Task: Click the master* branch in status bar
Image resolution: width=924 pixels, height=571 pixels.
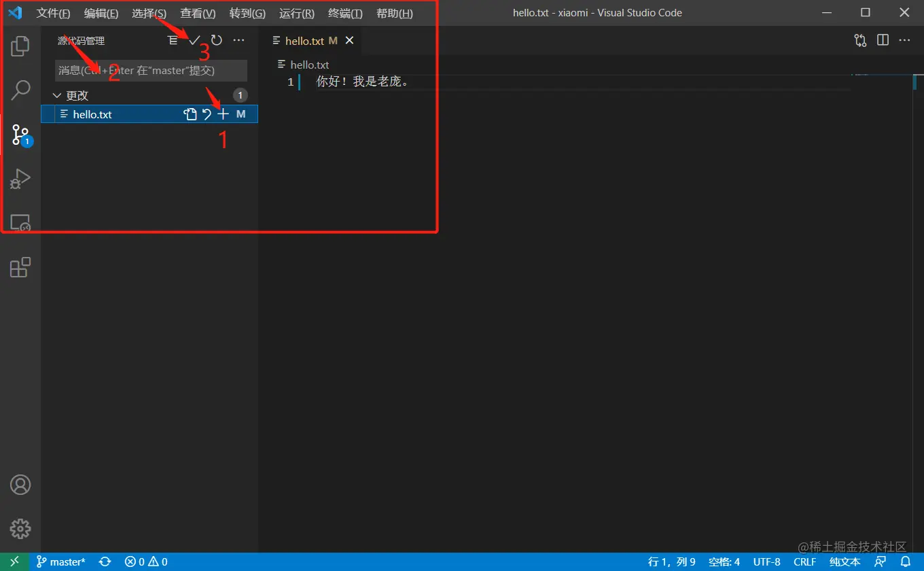Action: (x=61, y=561)
